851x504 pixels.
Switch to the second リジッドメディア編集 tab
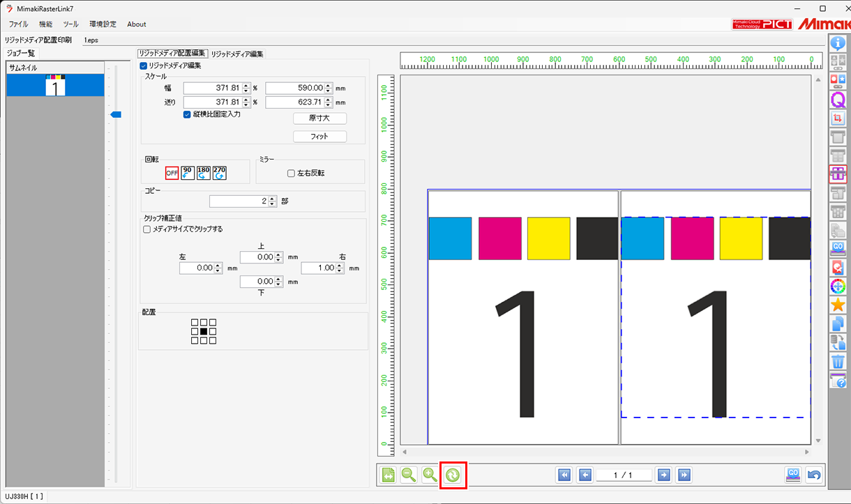237,54
